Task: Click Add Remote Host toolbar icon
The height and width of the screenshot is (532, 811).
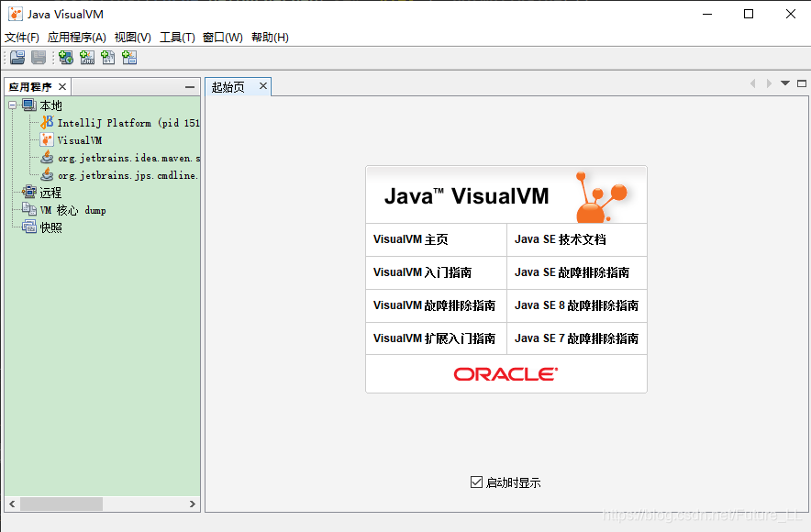Action: (x=66, y=58)
